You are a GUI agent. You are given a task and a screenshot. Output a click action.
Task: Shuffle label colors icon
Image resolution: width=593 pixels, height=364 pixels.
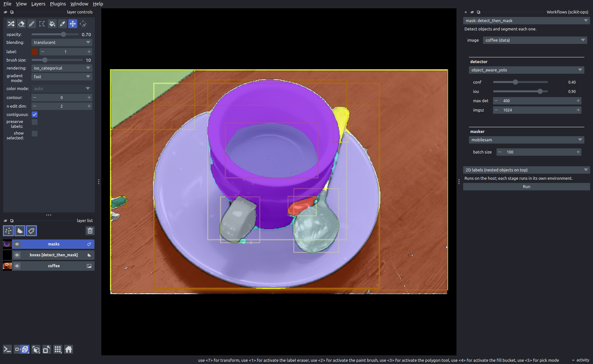click(x=11, y=24)
